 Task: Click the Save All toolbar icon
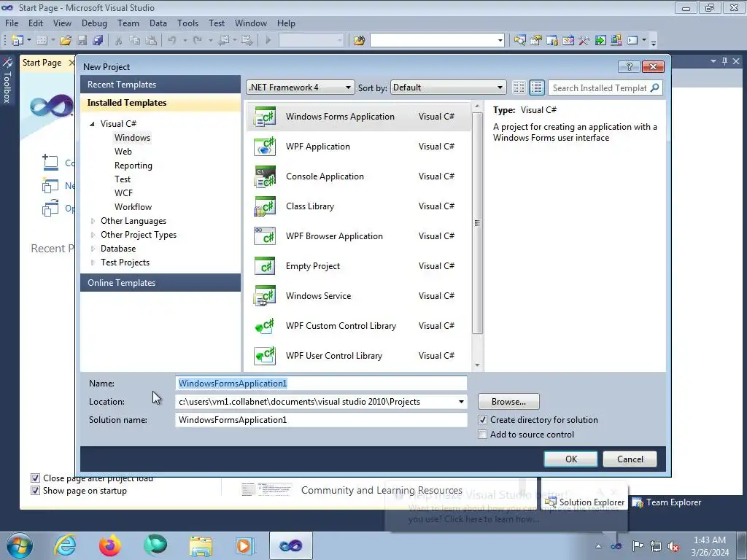pyautogui.click(x=98, y=41)
